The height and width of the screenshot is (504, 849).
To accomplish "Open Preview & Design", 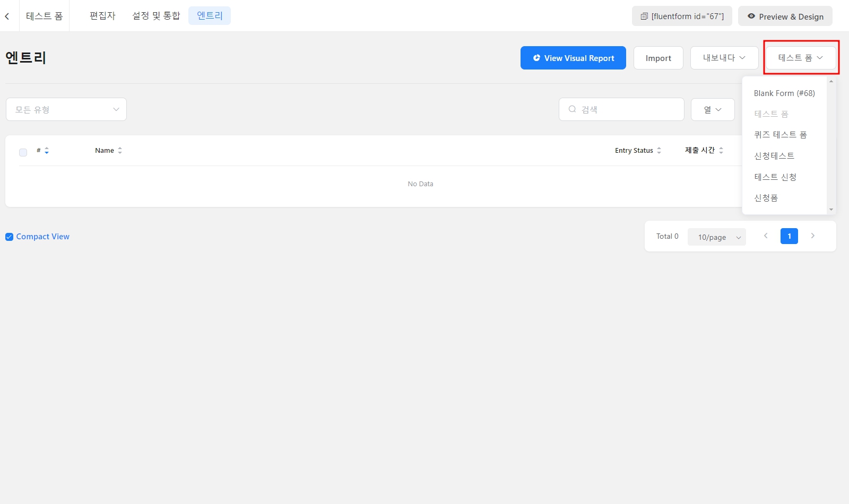I will click(785, 16).
